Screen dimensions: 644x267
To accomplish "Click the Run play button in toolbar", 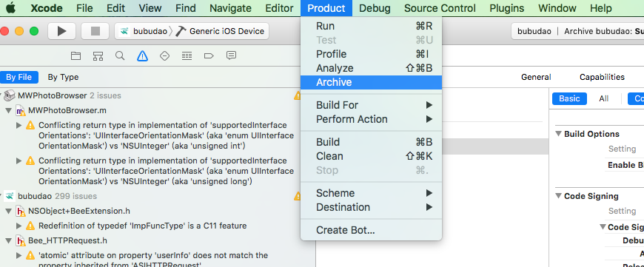I will pos(61,31).
